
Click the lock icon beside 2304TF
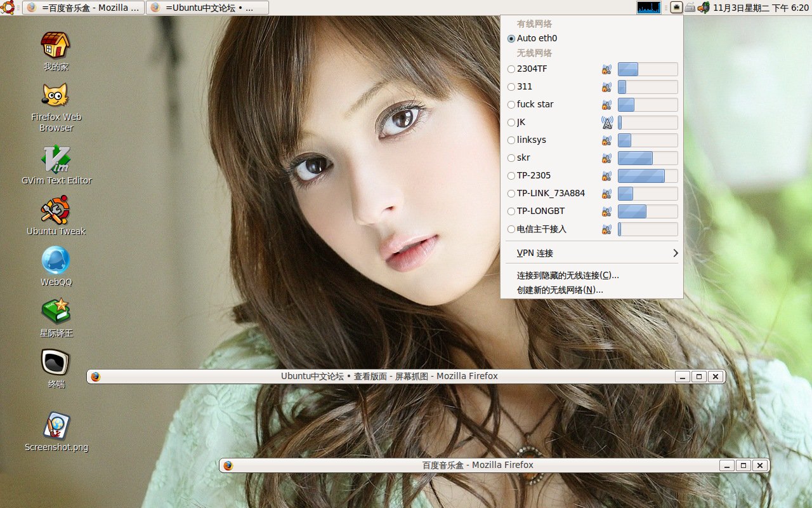607,69
